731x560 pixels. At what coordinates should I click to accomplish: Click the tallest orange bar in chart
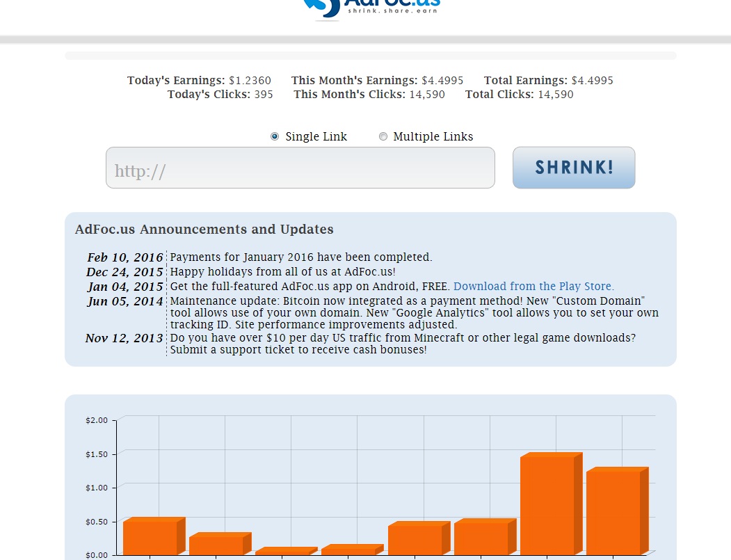551,504
